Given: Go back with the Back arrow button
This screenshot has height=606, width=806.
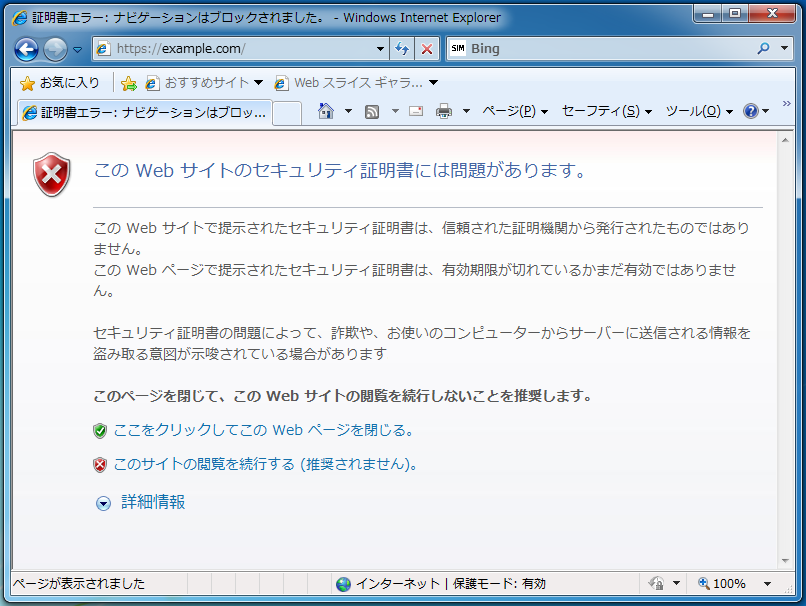Looking at the screenshot, I should [26, 49].
